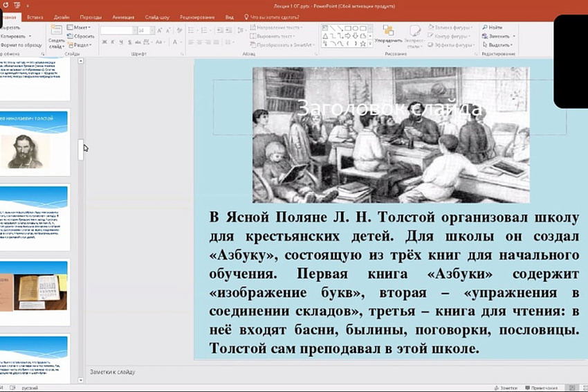Viewport: 588px width, 392px height.
Task: Click the bulleted list icon
Action: (x=192, y=30)
